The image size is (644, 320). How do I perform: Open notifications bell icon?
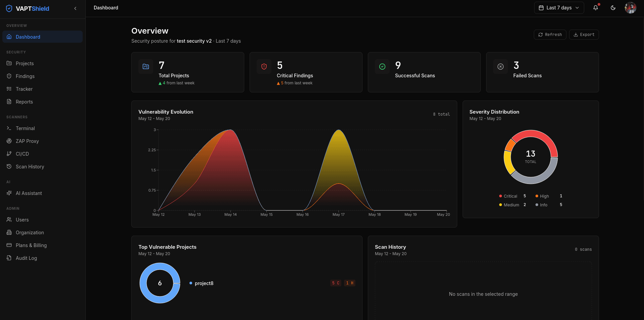pyautogui.click(x=596, y=8)
